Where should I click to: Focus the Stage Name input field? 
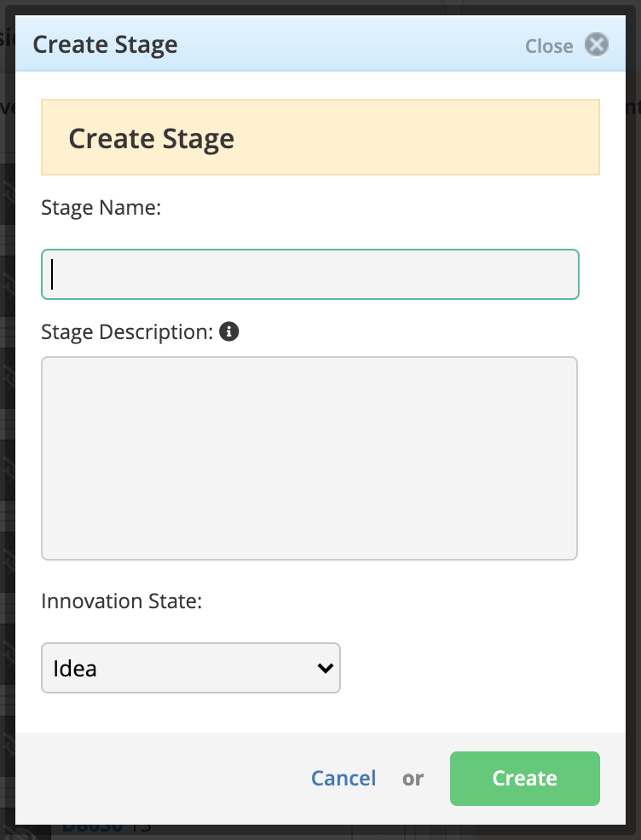[x=309, y=274]
